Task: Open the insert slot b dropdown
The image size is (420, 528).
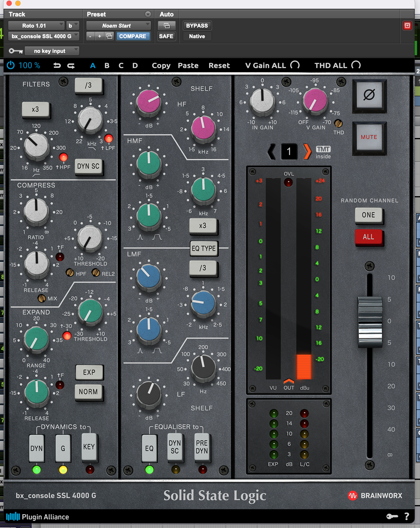Action: click(73, 26)
